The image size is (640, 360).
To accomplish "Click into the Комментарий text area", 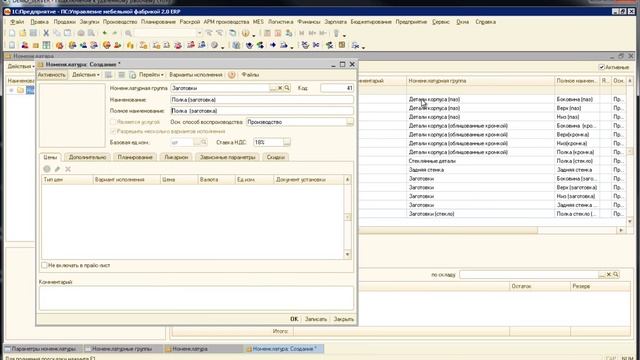I will (196, 298).
